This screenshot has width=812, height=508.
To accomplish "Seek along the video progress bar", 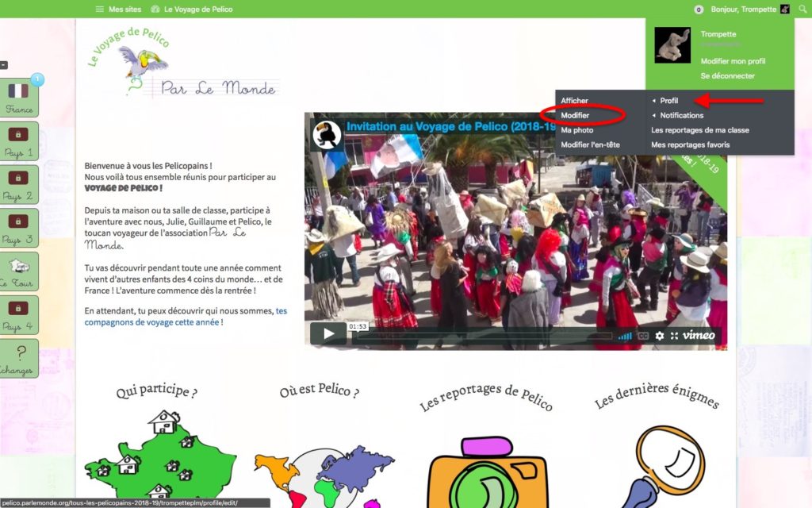I will (x=482, y=336).
